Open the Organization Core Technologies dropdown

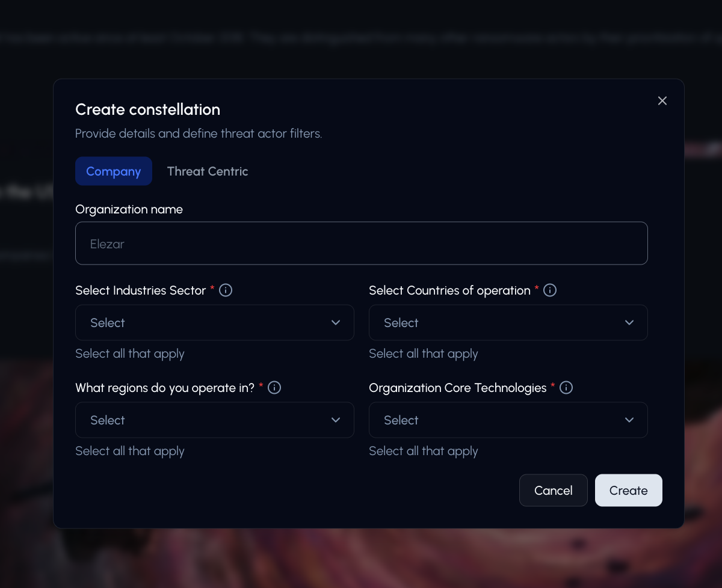click(508, 420)
